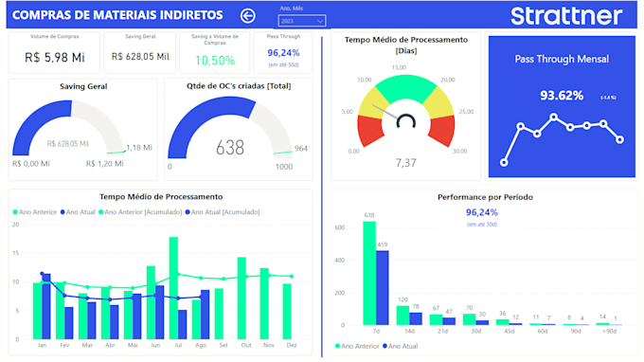This screenshot has width=644, height=362.
Task: Click the Ano Atual legend in processing chart
Action: [78, 212]
